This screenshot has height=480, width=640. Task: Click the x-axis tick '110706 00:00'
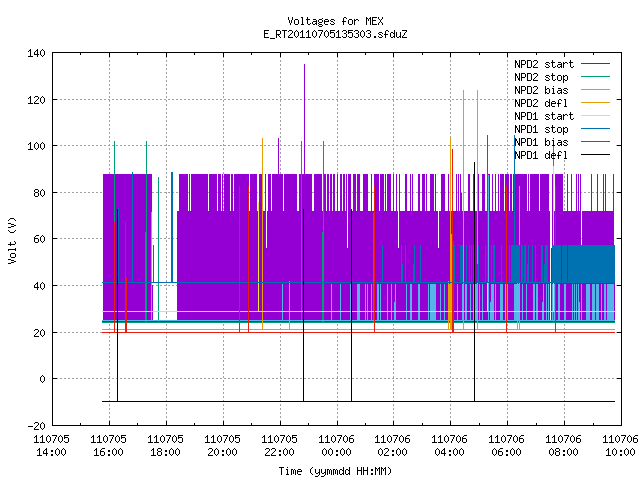click(x=336, y=446)
